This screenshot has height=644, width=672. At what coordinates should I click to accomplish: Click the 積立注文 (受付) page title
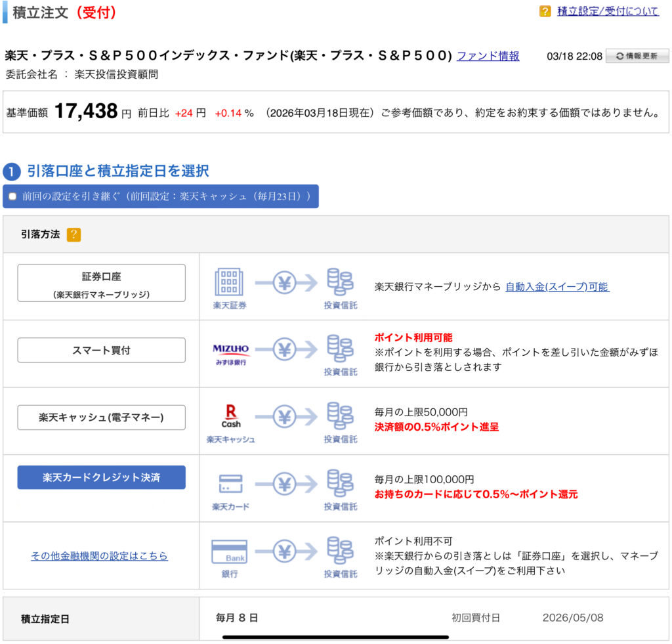[64, 12]
